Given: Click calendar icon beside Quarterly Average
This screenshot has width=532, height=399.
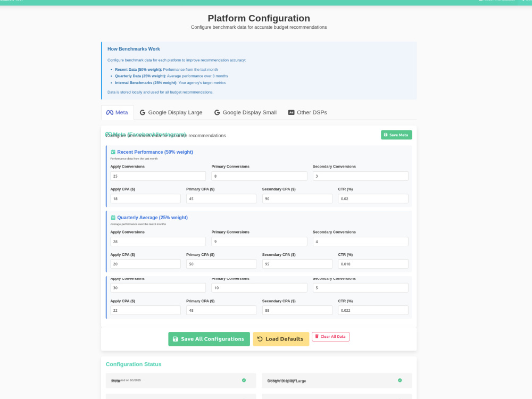Looking at the screenshot, I should pos(113,218).
